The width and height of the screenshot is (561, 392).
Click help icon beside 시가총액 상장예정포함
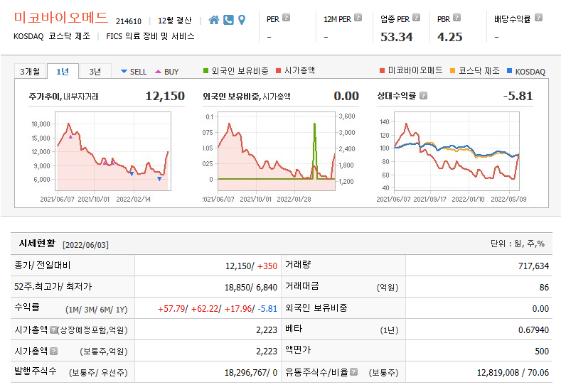click(53, 330)
